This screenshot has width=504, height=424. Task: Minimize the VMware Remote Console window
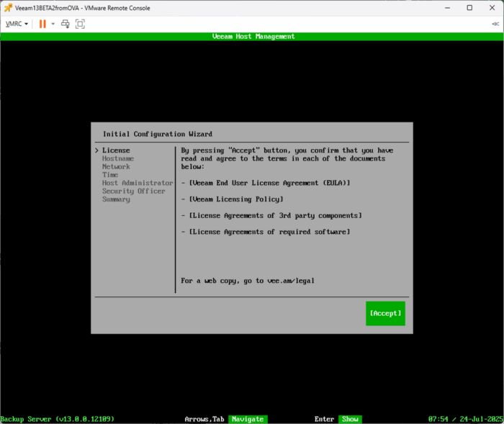click(447, 8)
